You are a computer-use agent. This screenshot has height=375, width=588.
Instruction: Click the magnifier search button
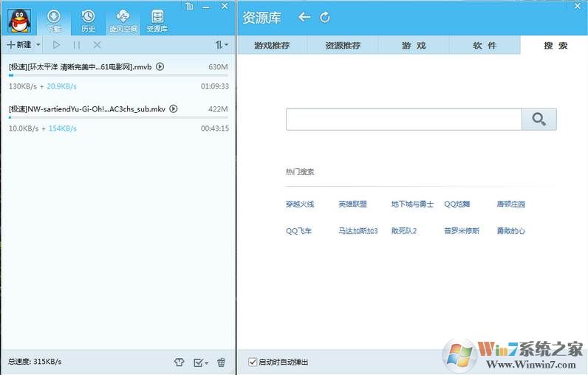click(x=539, y=120)
